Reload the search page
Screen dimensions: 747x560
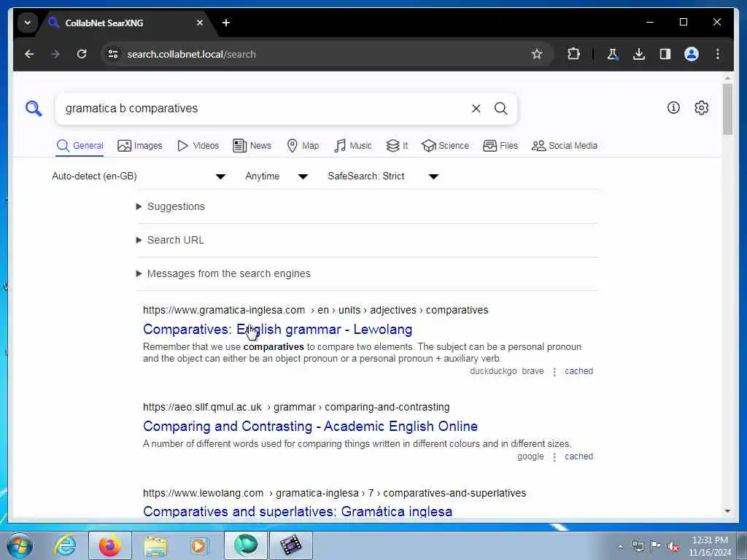pos(82,54)
